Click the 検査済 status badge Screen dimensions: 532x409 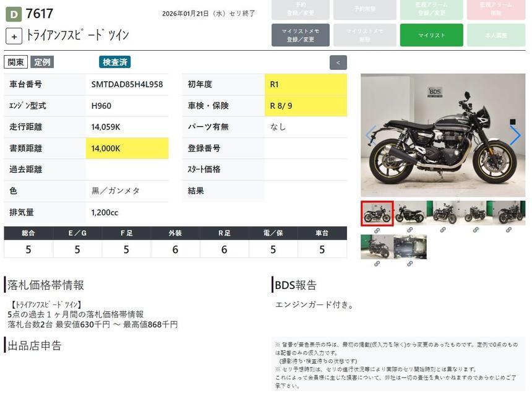(114, 62)
